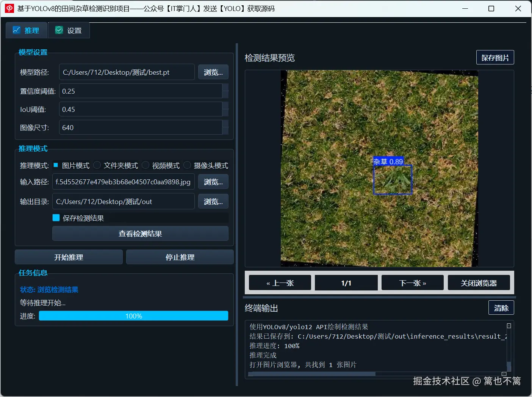Click the terminal output horizontal scrollbar
Image resolution: width=532 pixels, height=397 pixels.
(312, 374)
